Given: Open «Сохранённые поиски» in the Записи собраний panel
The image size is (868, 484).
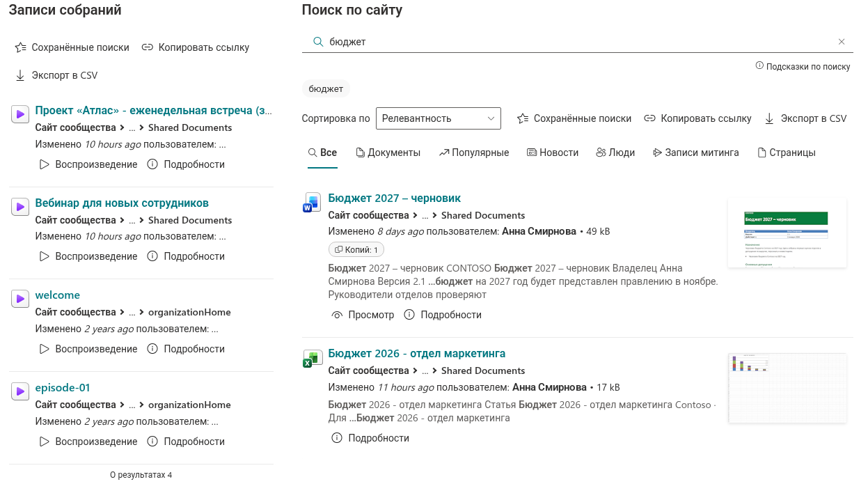Looking at the screenshot, I should [72, 47].
